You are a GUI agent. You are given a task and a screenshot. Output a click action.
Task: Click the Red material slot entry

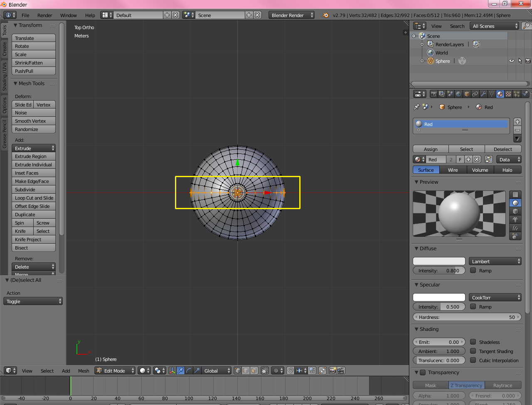pyautogui.click(x=461, y=124)
